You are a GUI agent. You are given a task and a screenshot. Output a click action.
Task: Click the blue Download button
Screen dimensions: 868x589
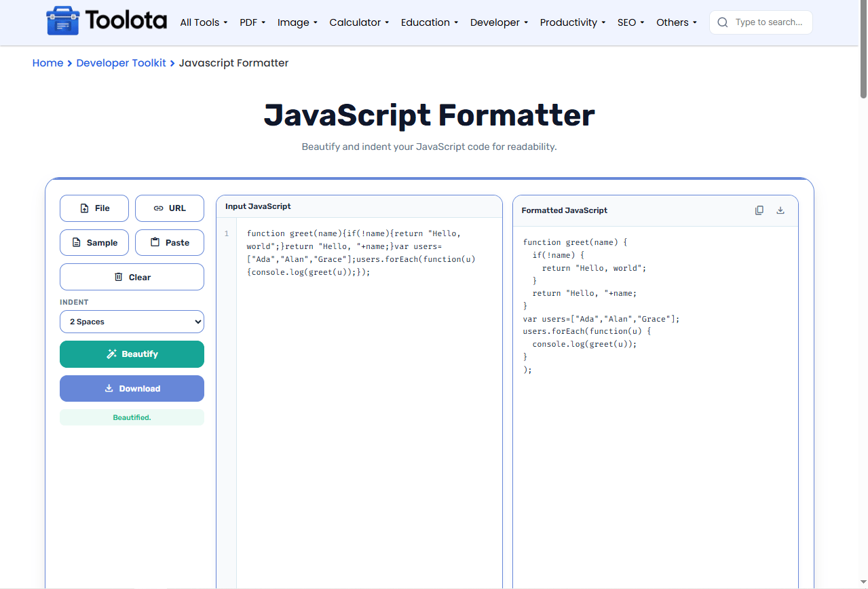[x=132, y=389]
